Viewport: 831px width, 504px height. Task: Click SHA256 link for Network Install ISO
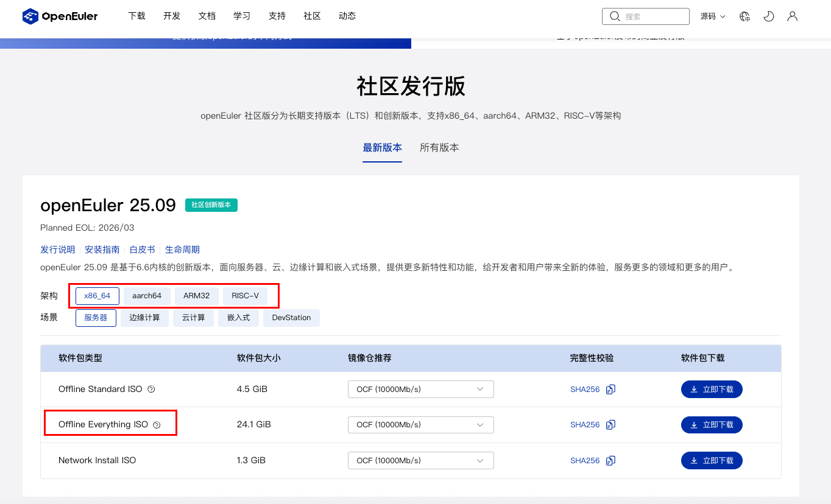585,461
